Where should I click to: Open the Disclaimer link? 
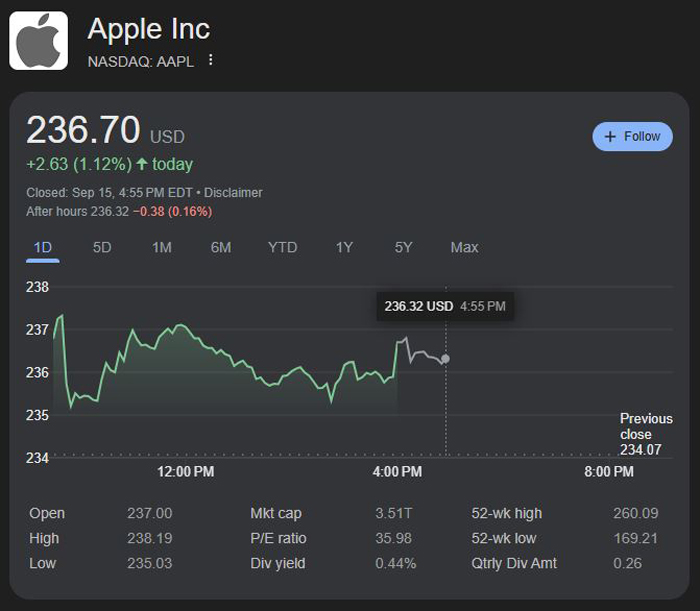[x=233, y=193]
